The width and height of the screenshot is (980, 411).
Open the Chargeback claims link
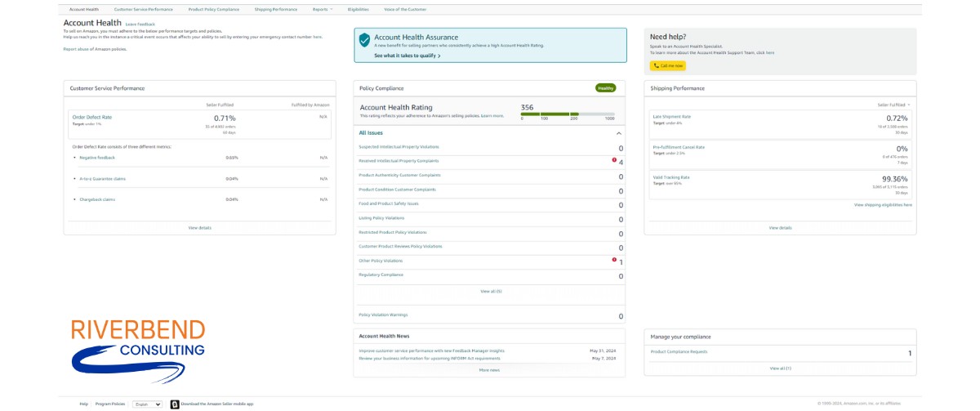[97, 199]
